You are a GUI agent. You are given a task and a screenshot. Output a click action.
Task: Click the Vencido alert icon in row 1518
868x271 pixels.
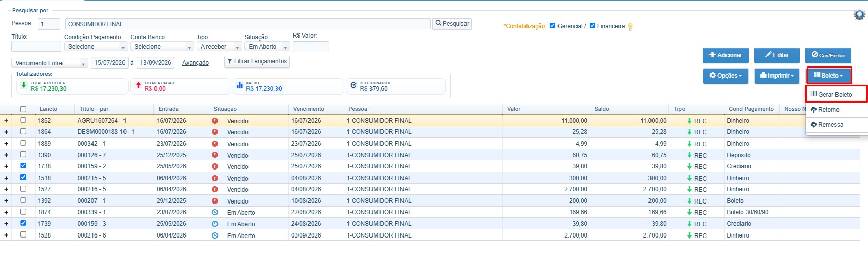215,178
